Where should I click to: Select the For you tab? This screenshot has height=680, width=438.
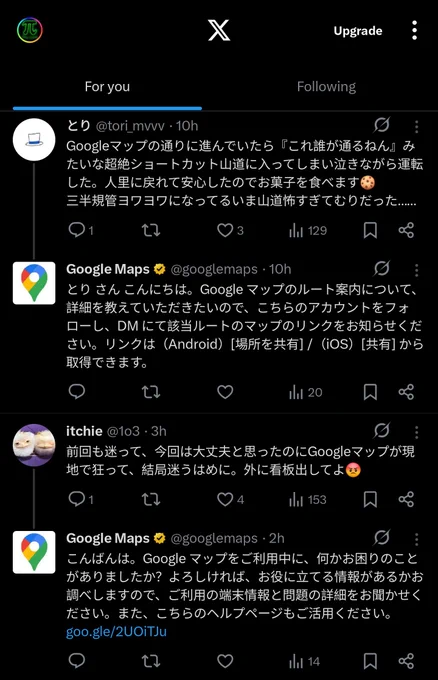pos(107,86)
